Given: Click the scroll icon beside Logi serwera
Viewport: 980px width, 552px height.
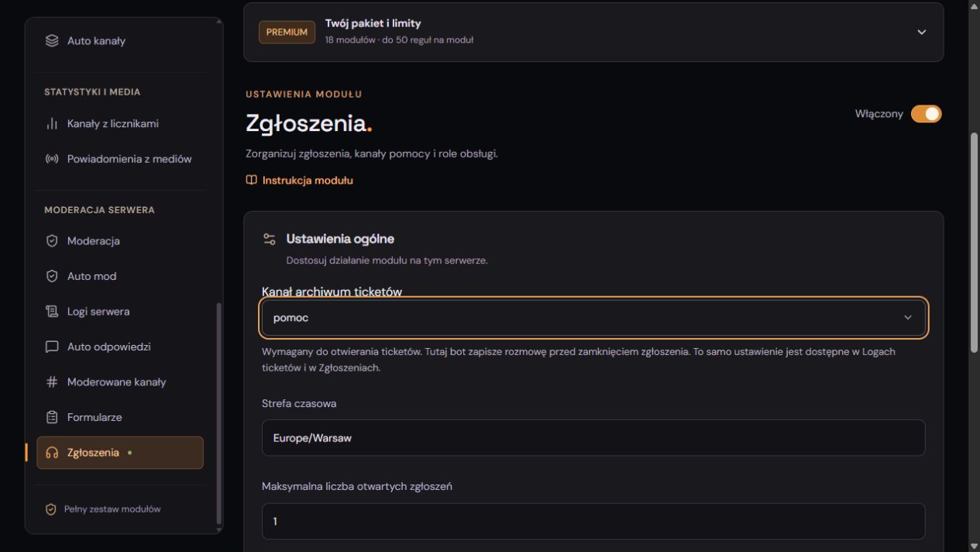Looking at the screenshot, I should pyautogui.click(x=52, y=312).
